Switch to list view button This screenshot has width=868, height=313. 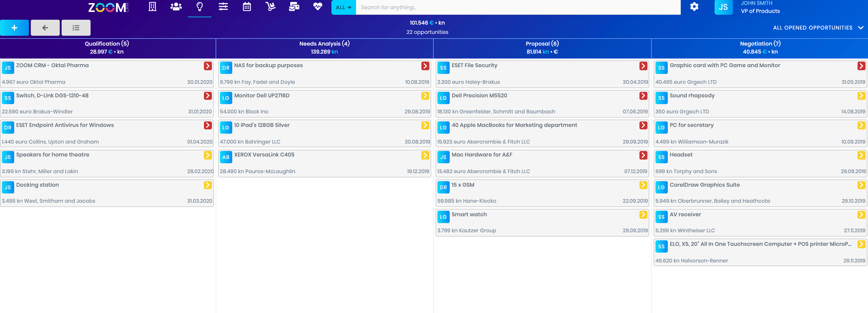point(76,28)
